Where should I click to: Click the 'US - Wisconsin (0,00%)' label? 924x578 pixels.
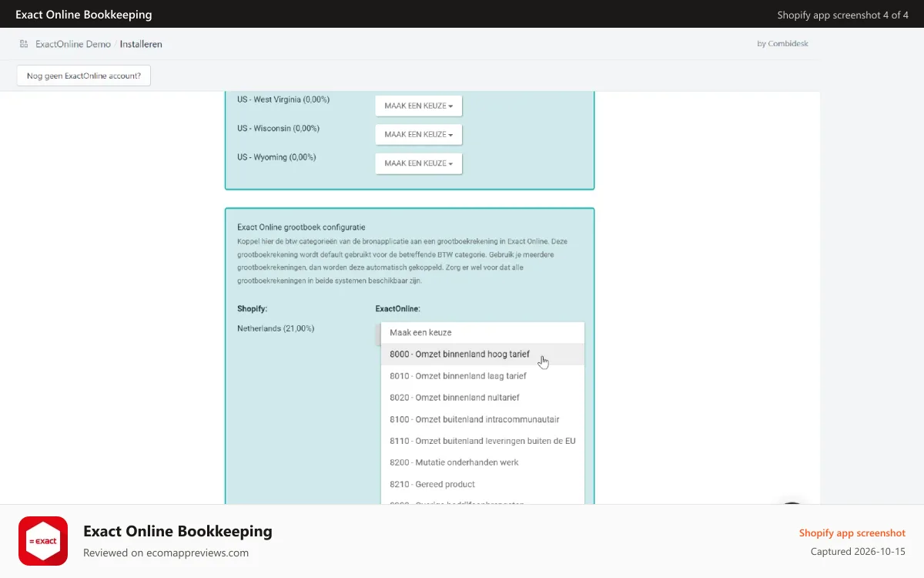pos(278,128)
